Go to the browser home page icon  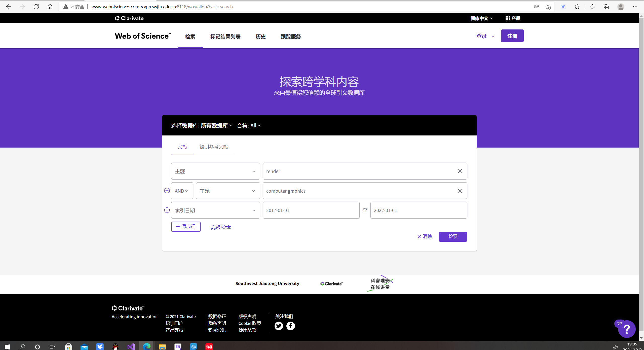tap(50, 7)
